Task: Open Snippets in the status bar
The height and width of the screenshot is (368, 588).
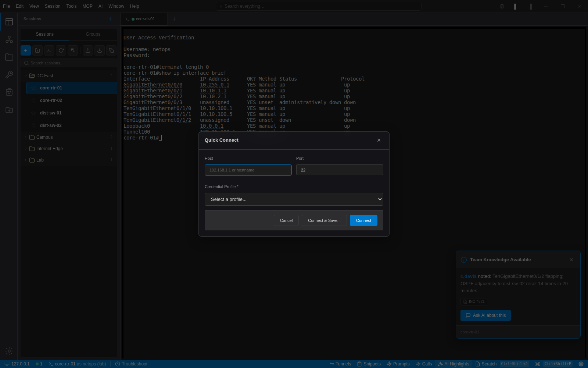Action: (x=369, y=364)
